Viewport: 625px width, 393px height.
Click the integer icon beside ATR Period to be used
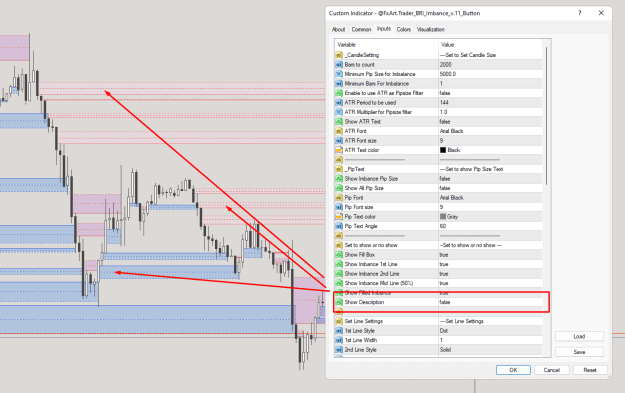[339, 102]
